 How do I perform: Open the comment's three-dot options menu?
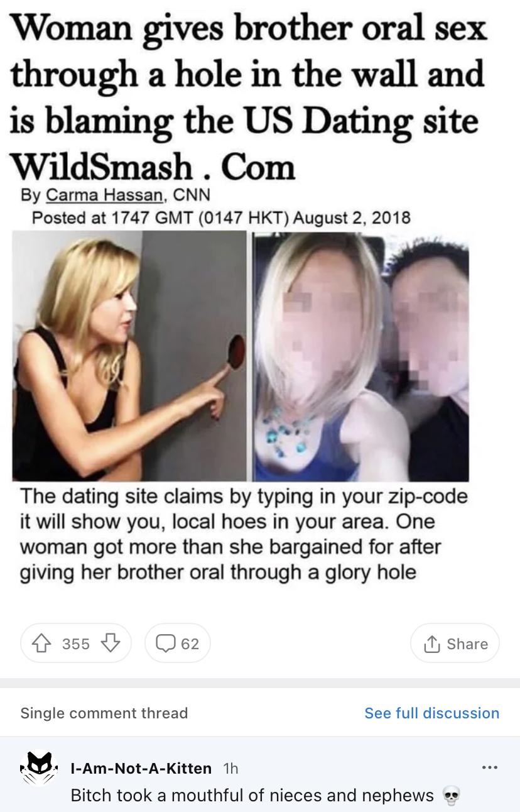coord(489,767)
